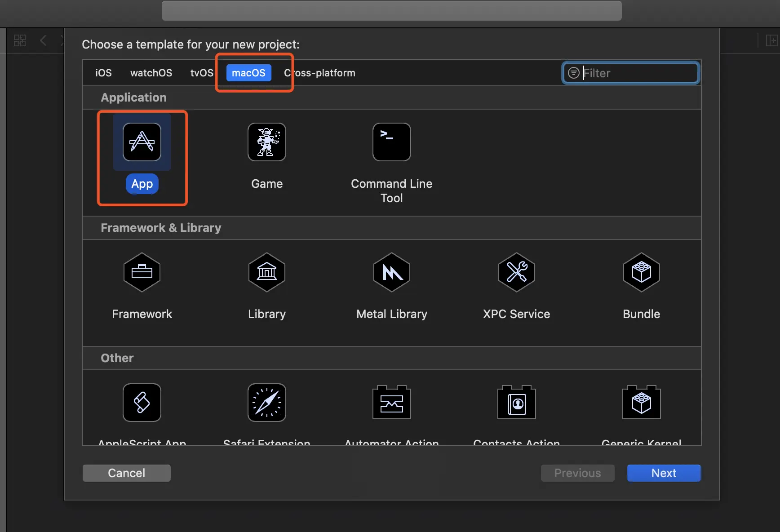Screen dimensions: 780x532
Task: Choose the Library template icon
Action: (x=267, y=272)
